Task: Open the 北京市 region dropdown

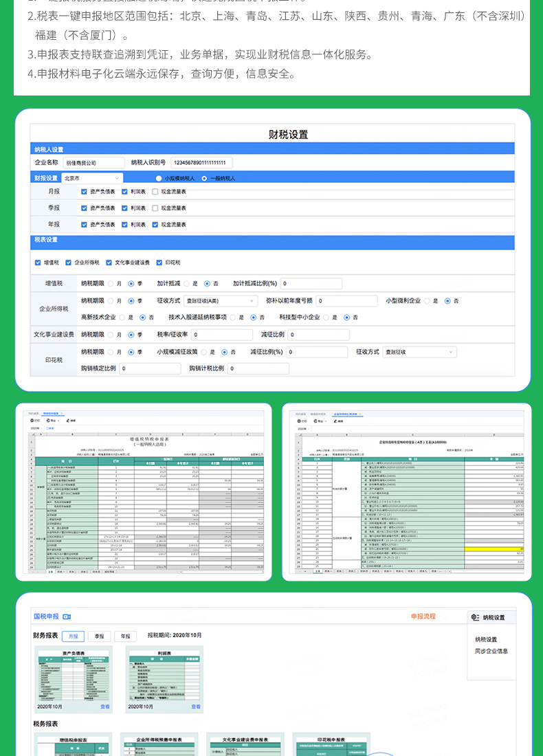Action: click(91, 179)
